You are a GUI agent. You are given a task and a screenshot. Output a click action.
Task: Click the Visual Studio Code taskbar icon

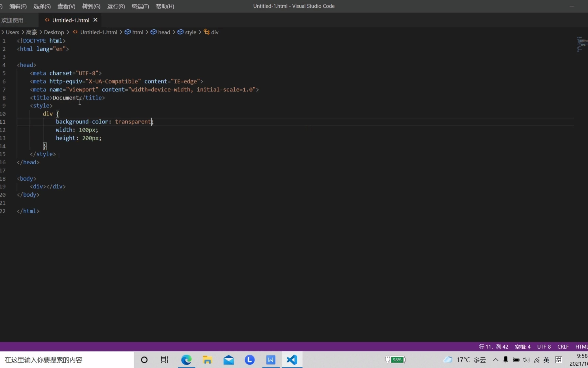292,359
